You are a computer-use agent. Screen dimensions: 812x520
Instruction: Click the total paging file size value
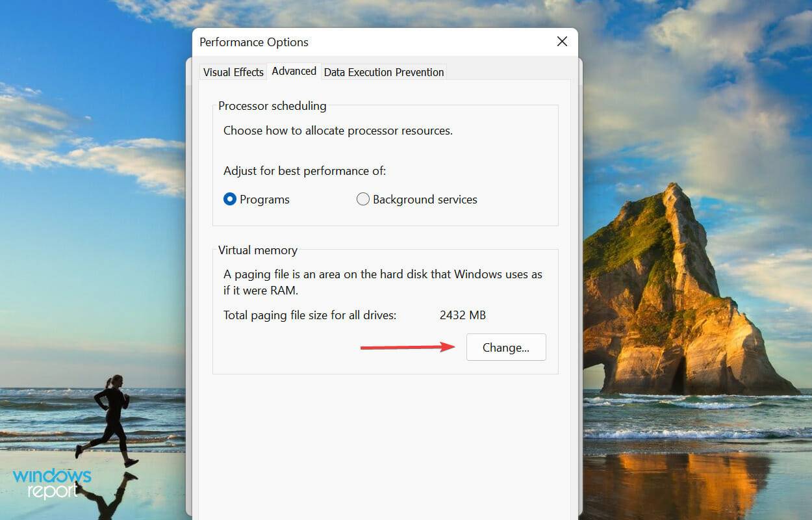click(x=463, y=315)
